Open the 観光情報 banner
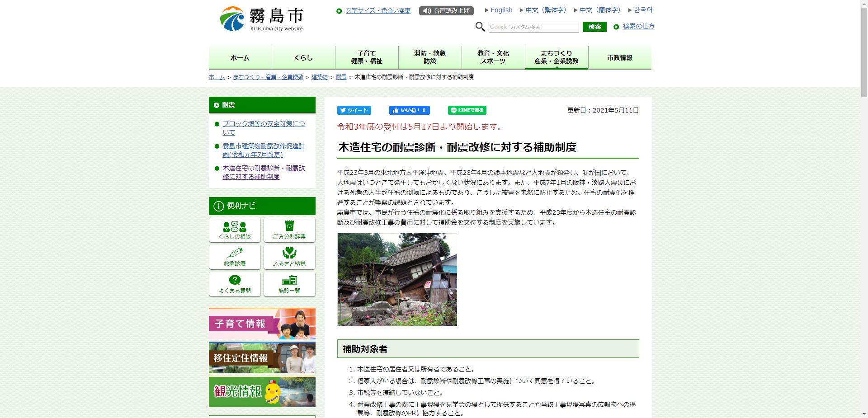 pos(262,392)
